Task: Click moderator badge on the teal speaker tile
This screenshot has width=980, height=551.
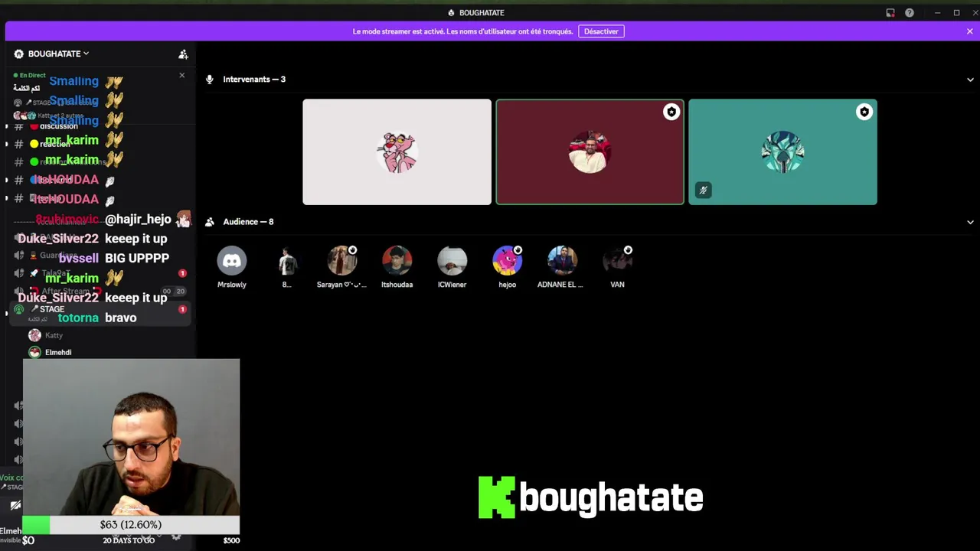Action: point(864,112)
